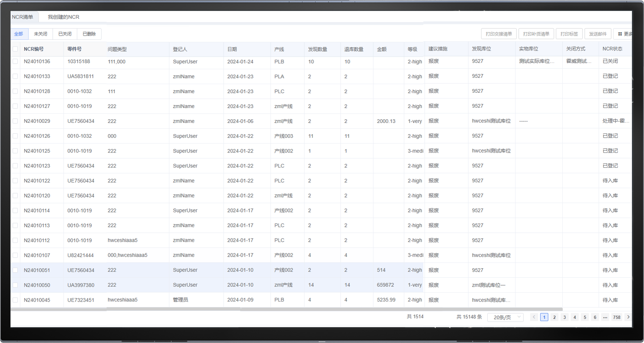Check the row checkbox for N24010136
The width and height of the screenshot is (644, 343).
pos(15,61)
